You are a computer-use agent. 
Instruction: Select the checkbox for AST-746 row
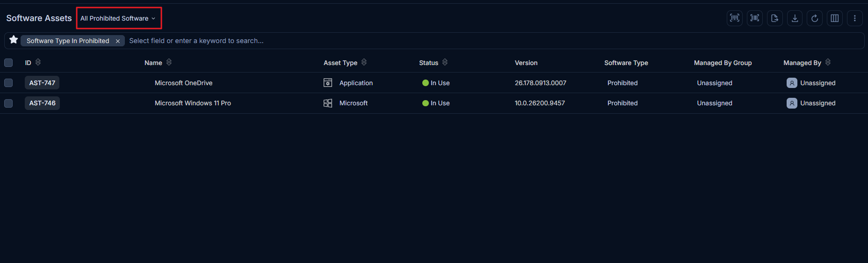8,103
